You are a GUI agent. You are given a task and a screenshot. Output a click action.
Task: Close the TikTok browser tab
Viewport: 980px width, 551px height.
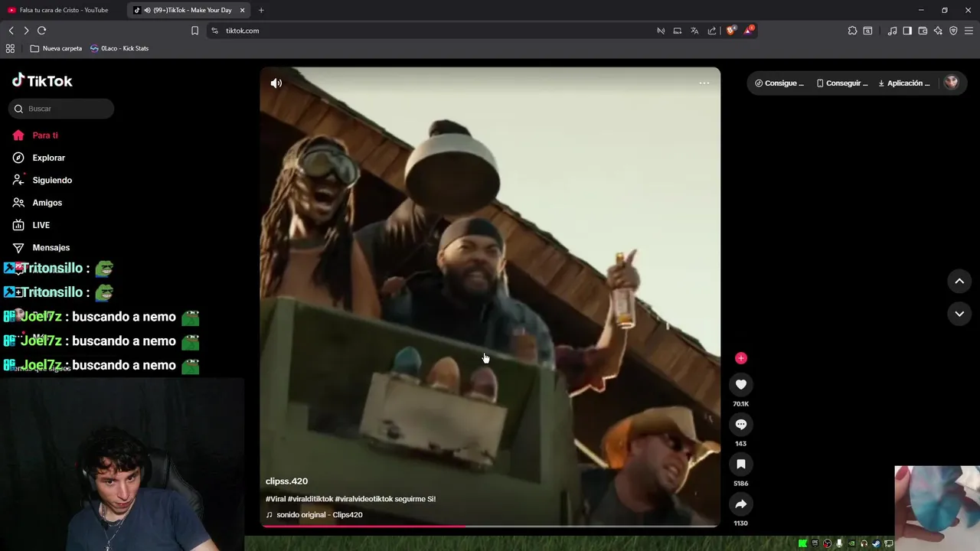[243, 10]
